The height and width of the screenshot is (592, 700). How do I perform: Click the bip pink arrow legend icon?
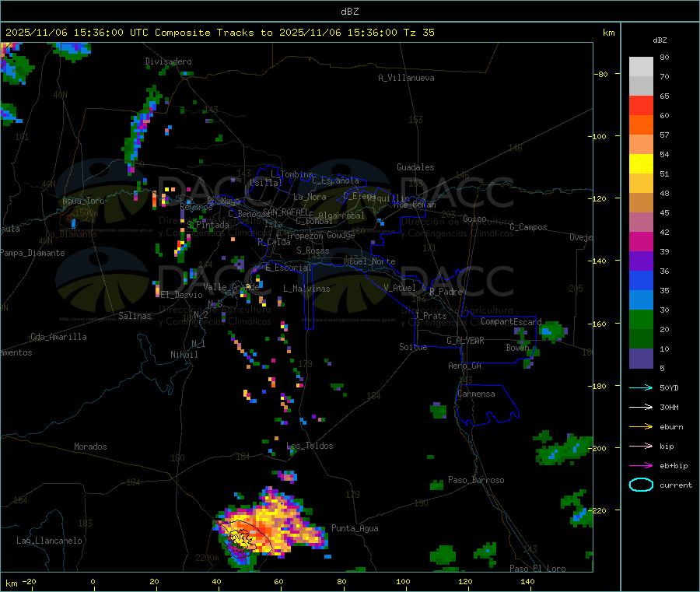pos(641,446)
